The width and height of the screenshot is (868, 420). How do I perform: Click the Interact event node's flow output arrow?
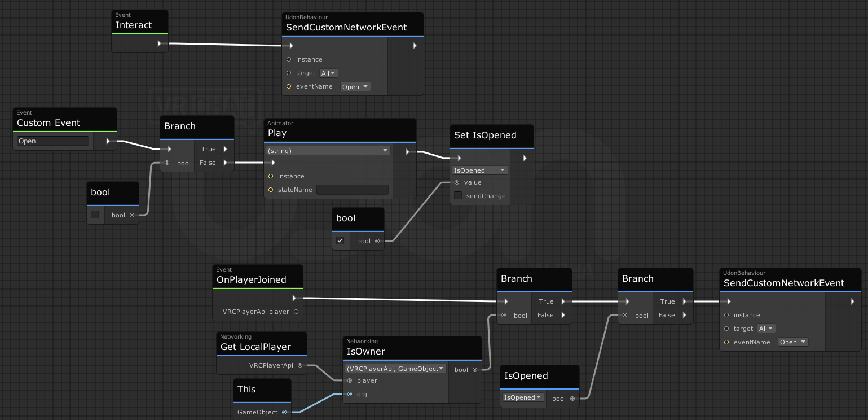coord(160,43)
